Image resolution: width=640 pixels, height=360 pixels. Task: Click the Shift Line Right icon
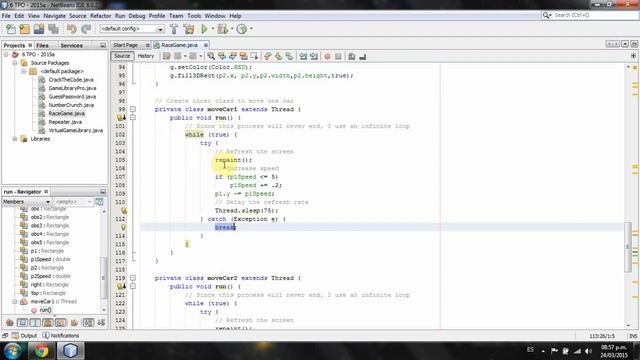point(313,56)
